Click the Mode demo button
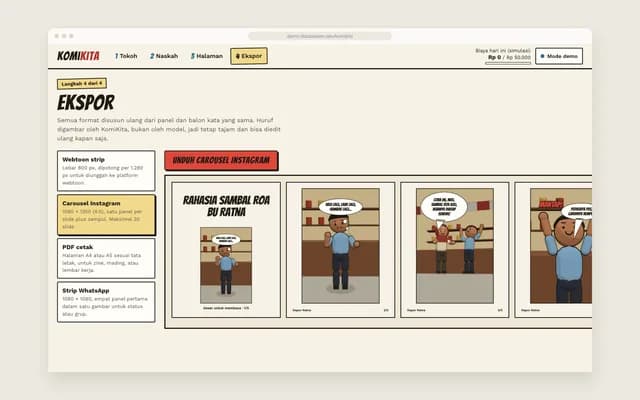640x400 pixels. click(x=559, y=56)
